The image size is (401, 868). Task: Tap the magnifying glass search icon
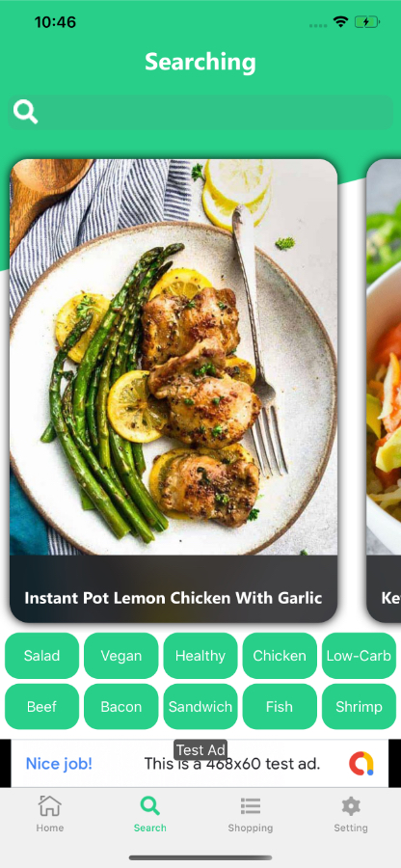(x=25, y=112)
